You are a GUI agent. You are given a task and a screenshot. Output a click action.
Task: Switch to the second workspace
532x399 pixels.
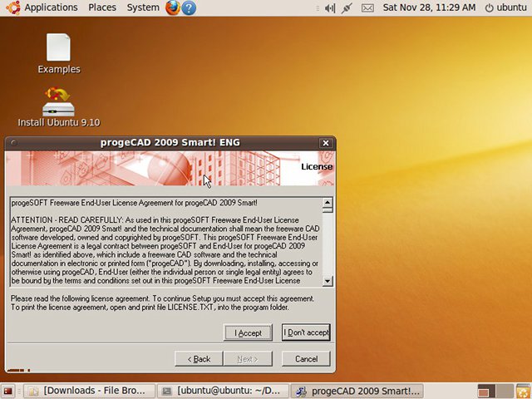click(x=505, y=392)
